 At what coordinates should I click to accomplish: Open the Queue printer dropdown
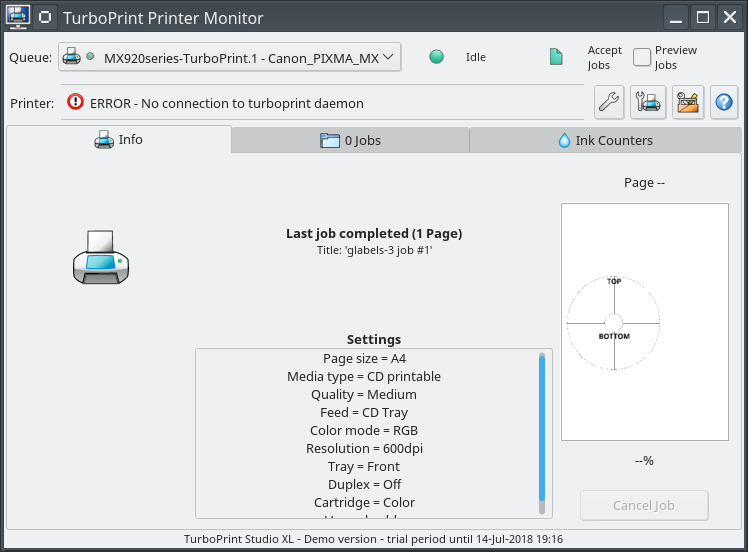(x=229, y=58)
